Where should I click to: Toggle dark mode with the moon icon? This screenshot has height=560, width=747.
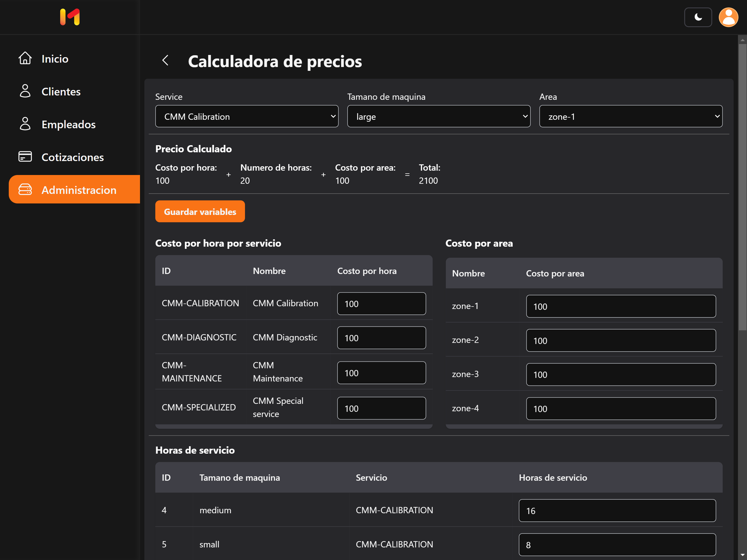click(x=698, y=17)
